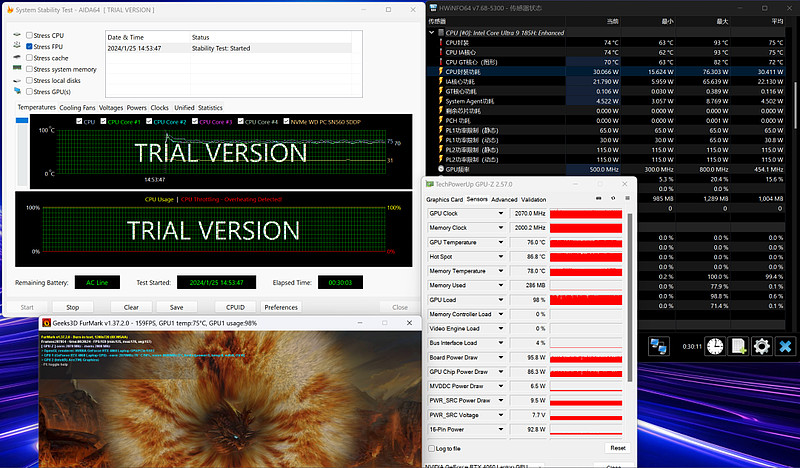Screen dimensions: 800x468
Task: Switch to Cooling Fans tab in AIDA64
Action: [x=77, y=108]
